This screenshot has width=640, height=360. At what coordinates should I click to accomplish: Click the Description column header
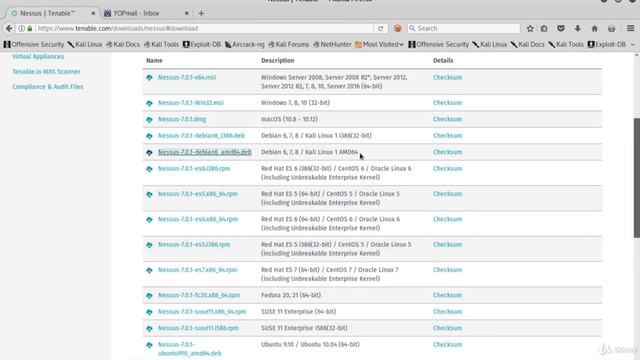tap(278, 60)
